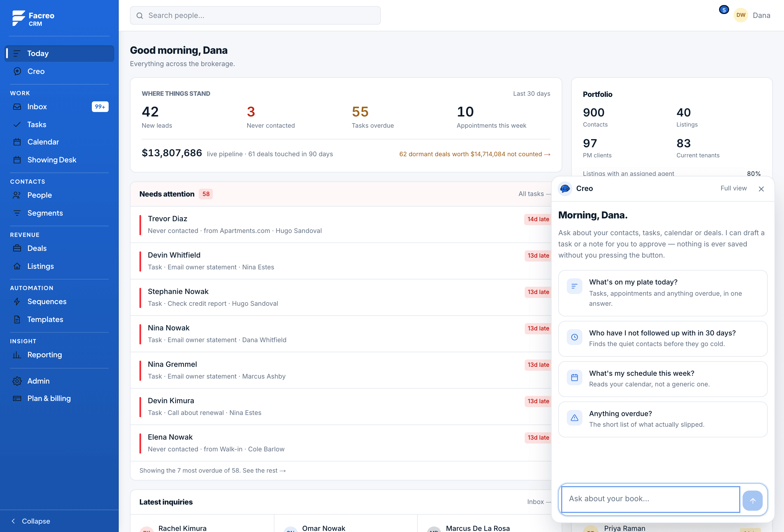This screenshot has width=784, height=532.
Task: Open Creo from the sidebar
Action: (x=59, y=71)
